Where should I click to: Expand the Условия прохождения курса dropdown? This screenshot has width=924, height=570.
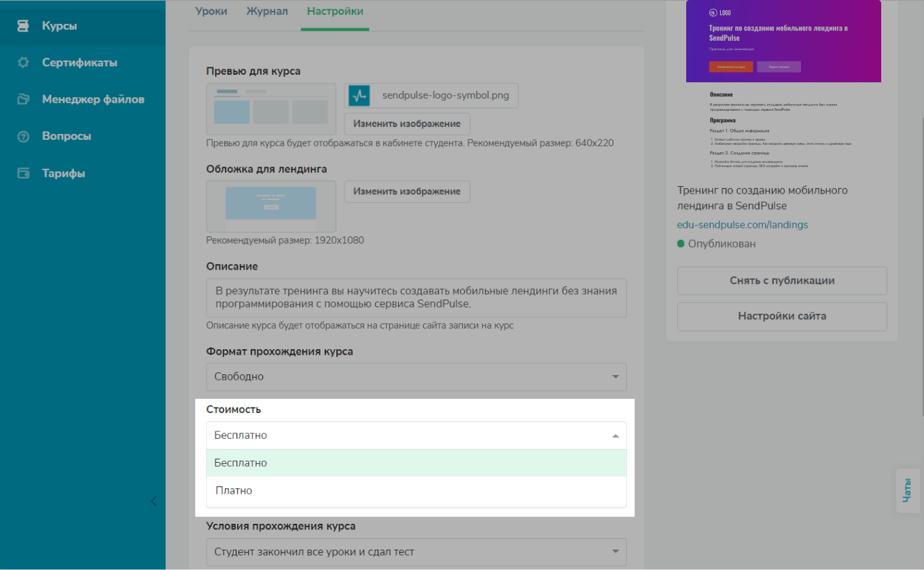coord(416,552)
